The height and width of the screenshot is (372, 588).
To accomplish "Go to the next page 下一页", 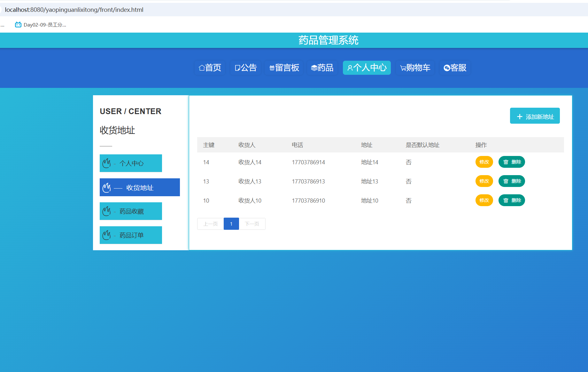I will click(x=252, y=224).
